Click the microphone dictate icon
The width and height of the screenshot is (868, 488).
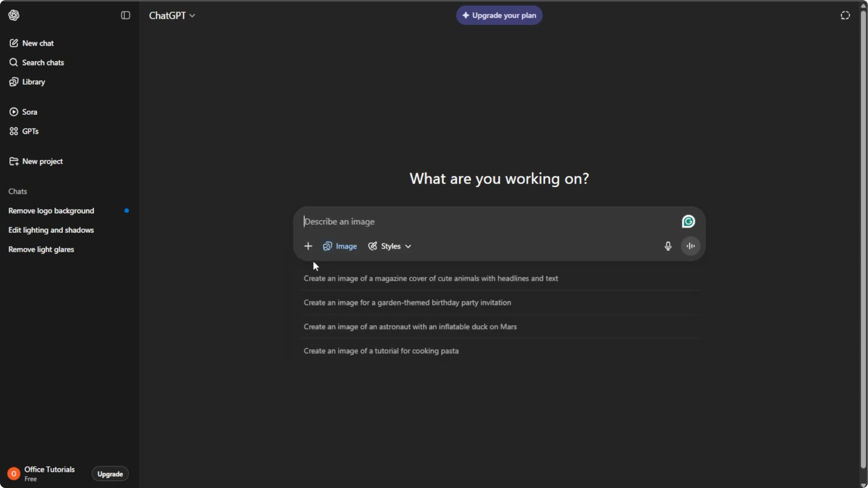pos(668,246)
